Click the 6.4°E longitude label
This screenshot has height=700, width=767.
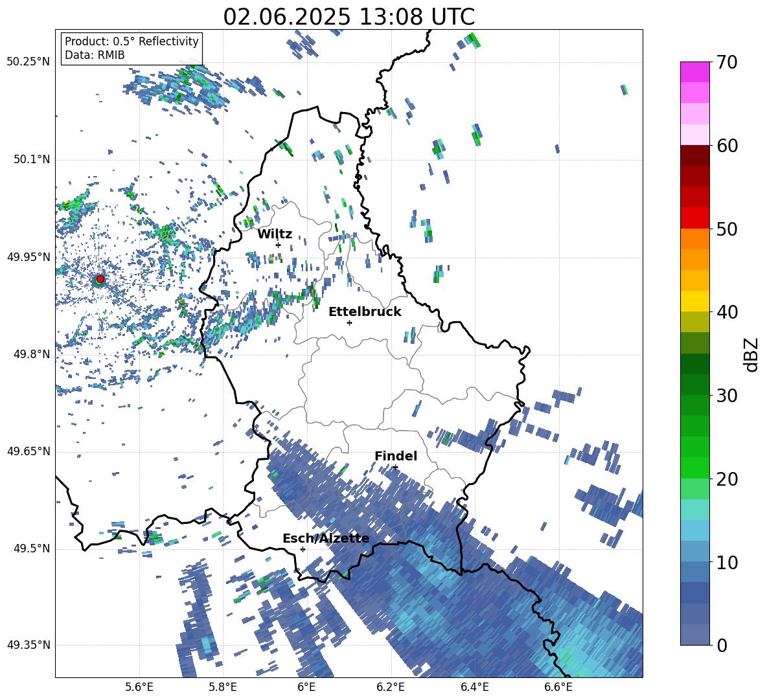coord(474,687)
